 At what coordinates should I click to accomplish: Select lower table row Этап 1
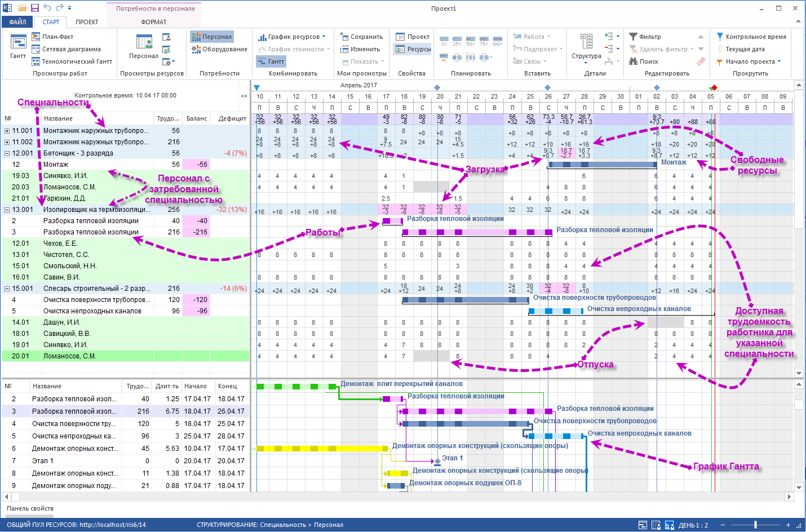pyautogui.click(x=125, y=461)
